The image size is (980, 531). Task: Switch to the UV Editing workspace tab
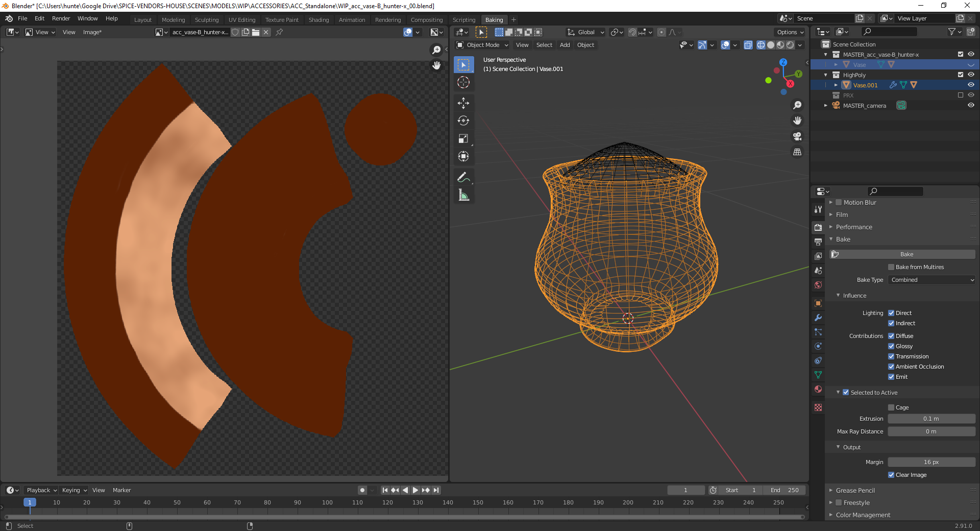(x=241, y=20)
